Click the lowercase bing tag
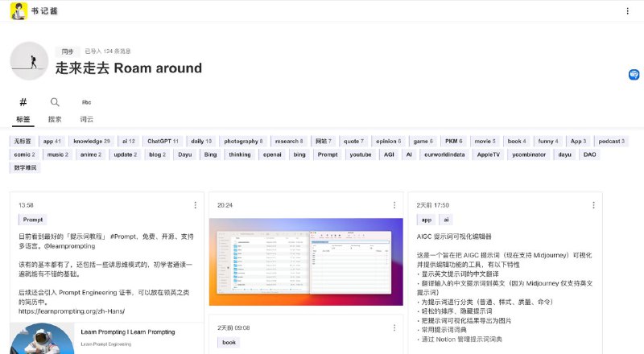The image size is (644, 354). [x=299, y=154]
